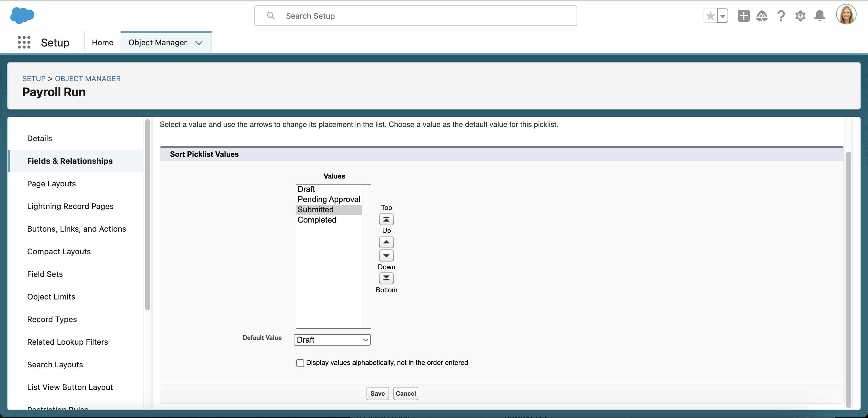The width and height of the screenshot is (868, 418).
Task: Open the favorites dropdown arrow
Action: click(722, 15)
